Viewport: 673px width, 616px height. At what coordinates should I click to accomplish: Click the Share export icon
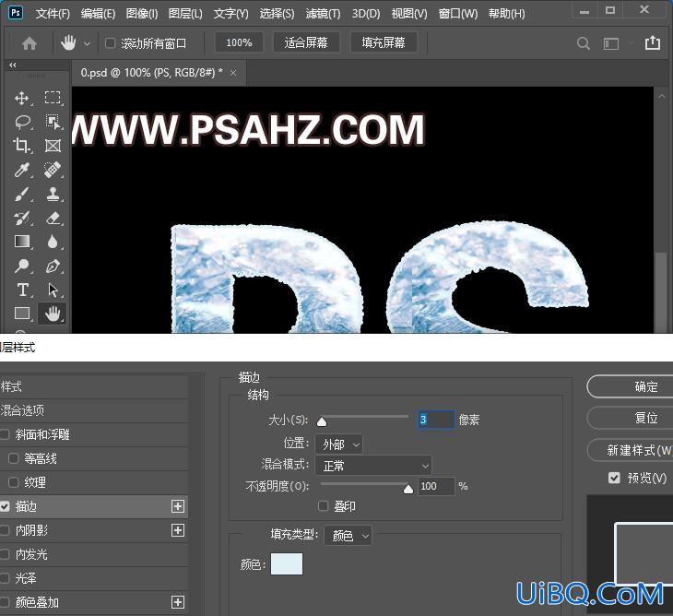point(653,43)
